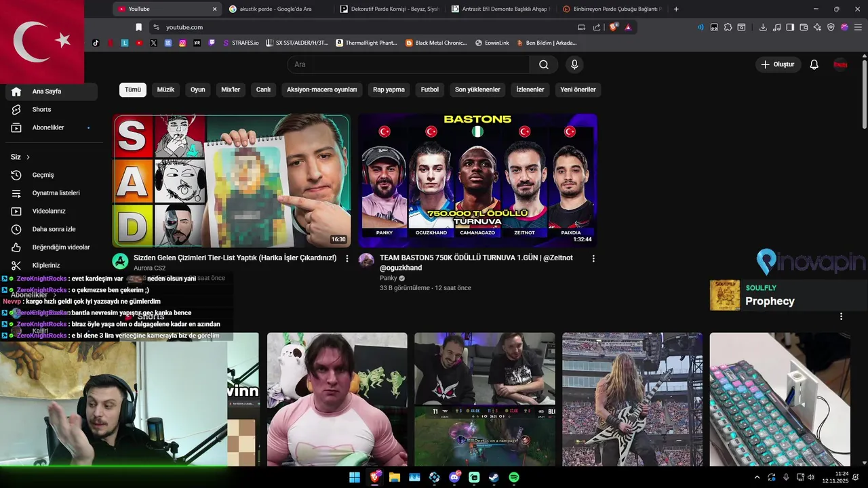The height and width of the screenshot is (488, 868).
Task: Open Oynatma listeleri in the sidebar
Action: point(52,193)
